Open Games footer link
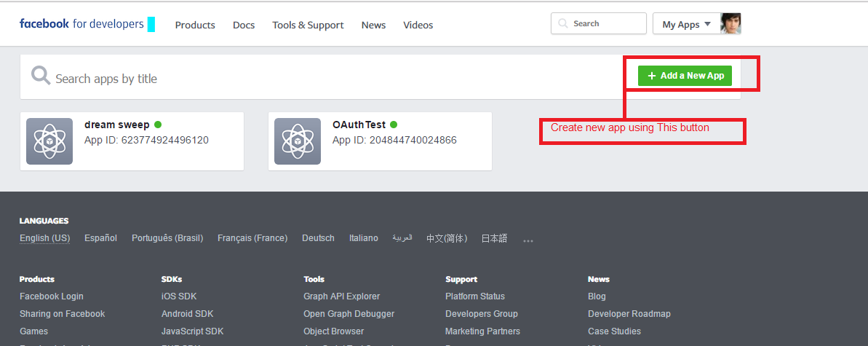Viewport: 868px width, 346px height. (x=33, y=331)
